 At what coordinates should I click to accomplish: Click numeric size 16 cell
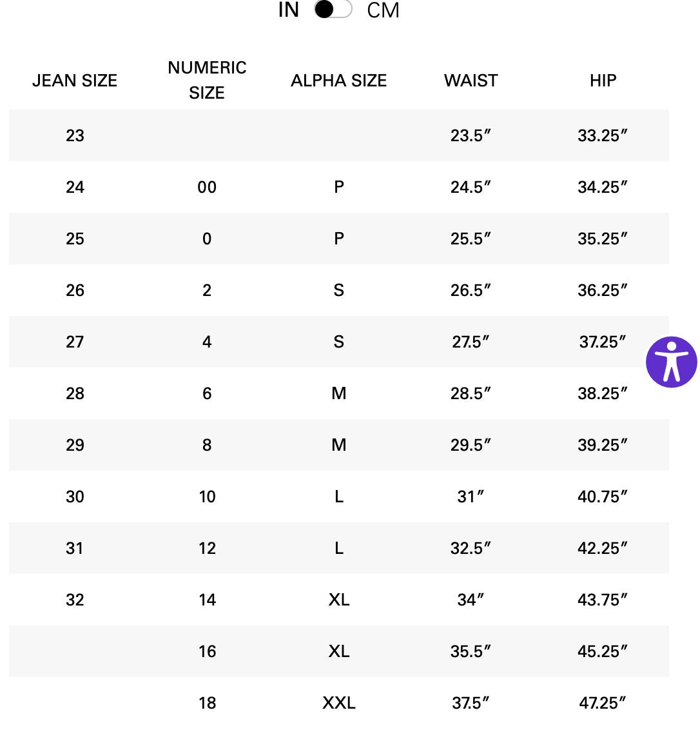coord(207,651)
